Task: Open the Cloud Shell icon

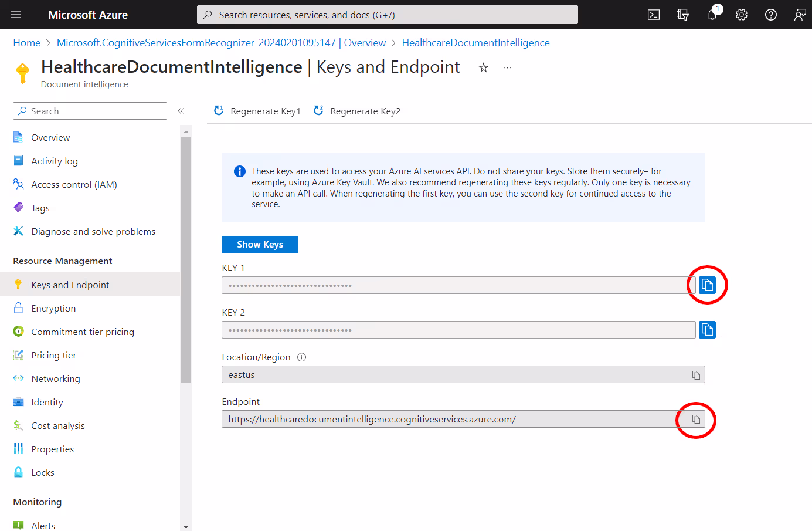Action: coord(654,15)
